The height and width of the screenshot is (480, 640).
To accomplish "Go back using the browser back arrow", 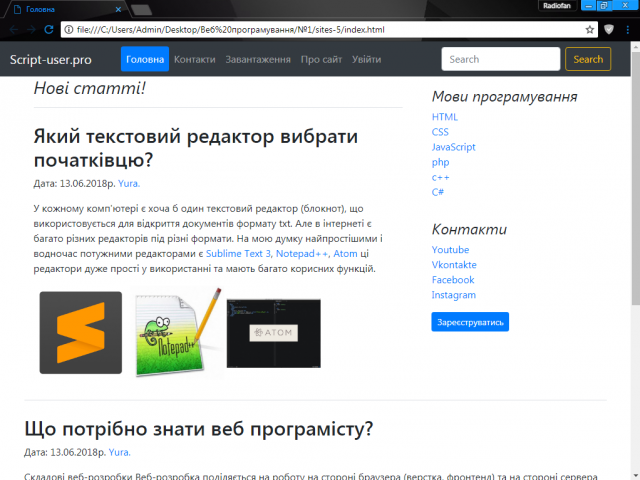I will tap(13, 29).
